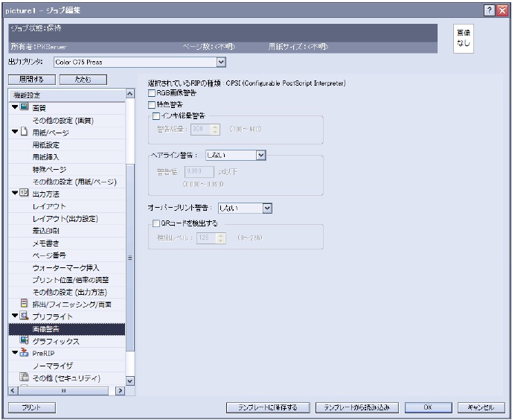Image resolution: width=512 pixels, height=420 pixels.
Task: Click the その他 (セキュリティ) icon
Action: [x=25, y=378]
